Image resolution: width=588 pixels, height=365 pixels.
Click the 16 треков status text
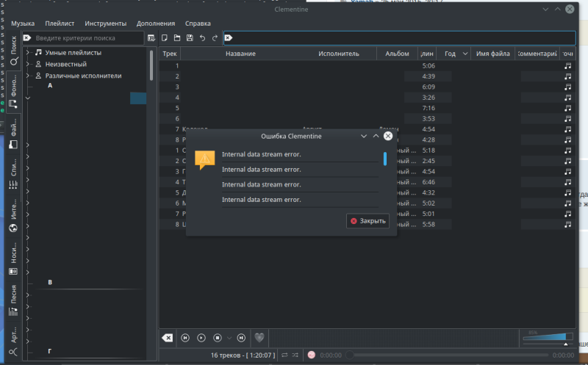tap(243, 355)
